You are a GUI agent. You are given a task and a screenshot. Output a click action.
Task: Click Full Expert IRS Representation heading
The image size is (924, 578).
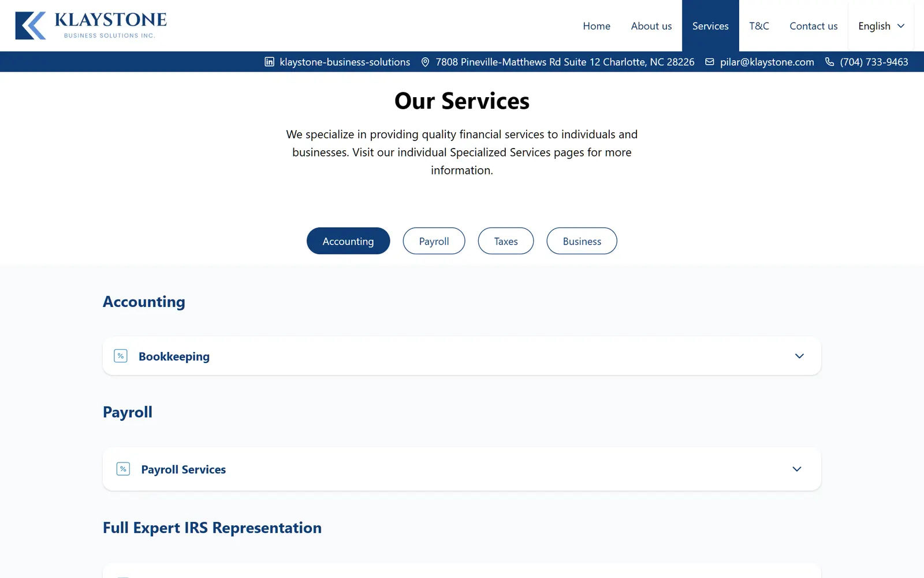click(212, 528)
